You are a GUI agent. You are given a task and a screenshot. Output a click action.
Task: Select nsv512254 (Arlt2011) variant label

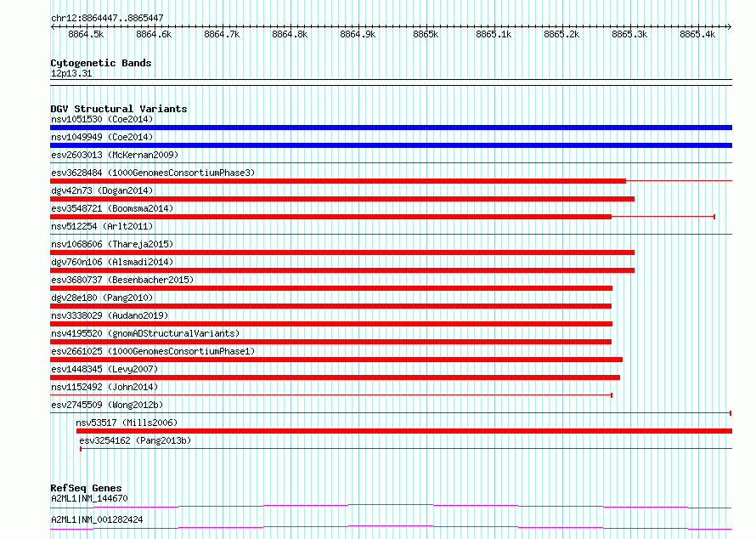(102, 226)
